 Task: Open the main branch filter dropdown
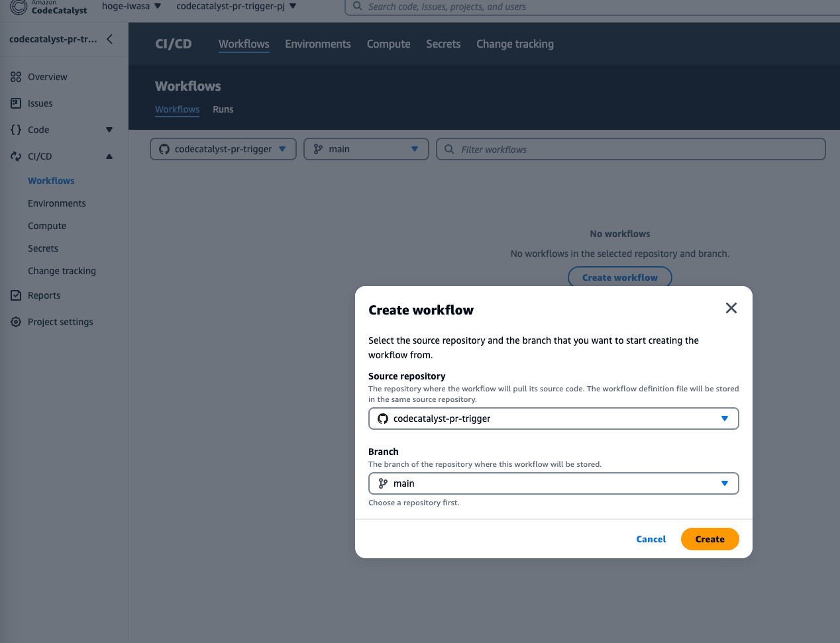pos(366,149)
